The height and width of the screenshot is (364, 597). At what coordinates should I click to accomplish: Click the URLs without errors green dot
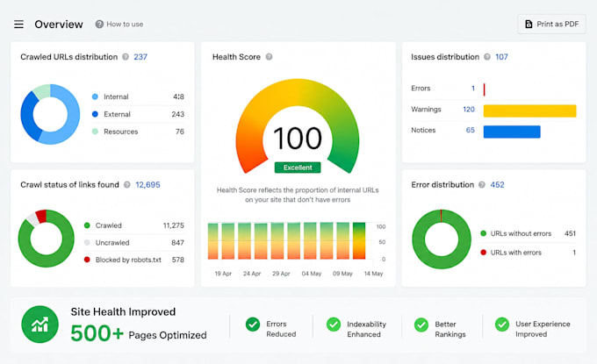coord(484,233)
